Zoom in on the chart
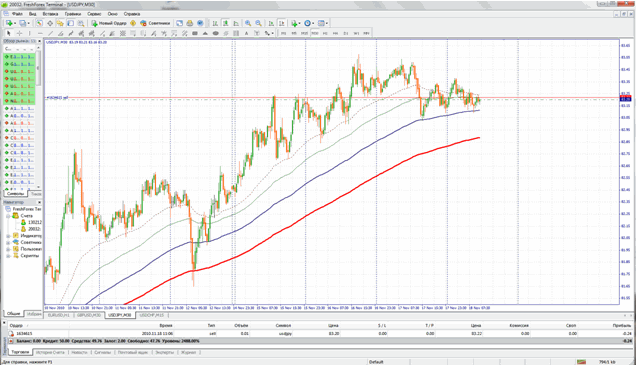Image resolution: width=636 pixels, height=365 pixels. 248,23
